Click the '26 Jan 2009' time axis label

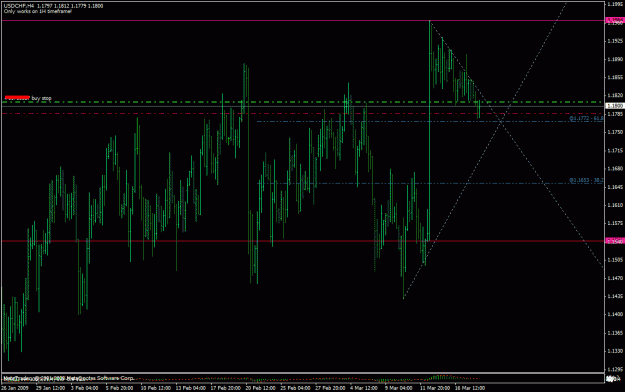tap(15, 388)
